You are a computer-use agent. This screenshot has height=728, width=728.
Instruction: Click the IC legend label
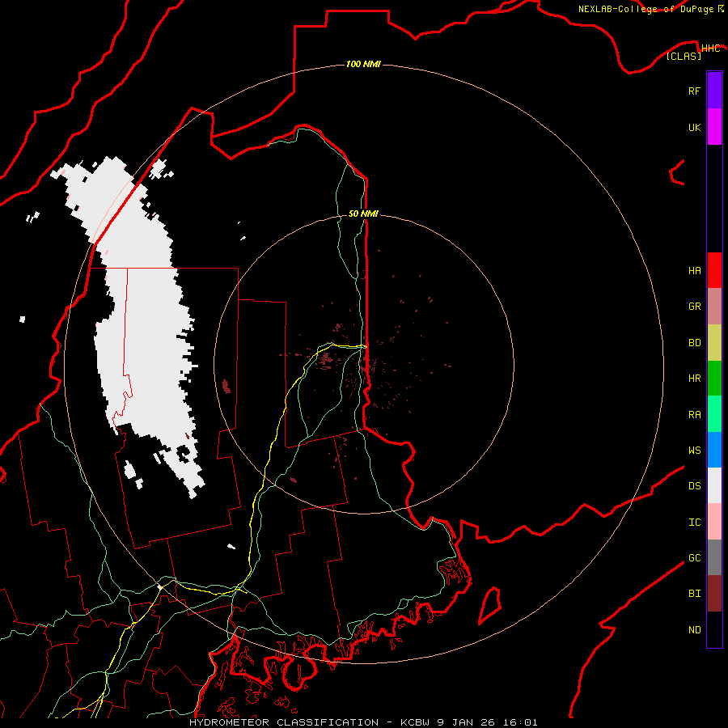tap(694, 523)
